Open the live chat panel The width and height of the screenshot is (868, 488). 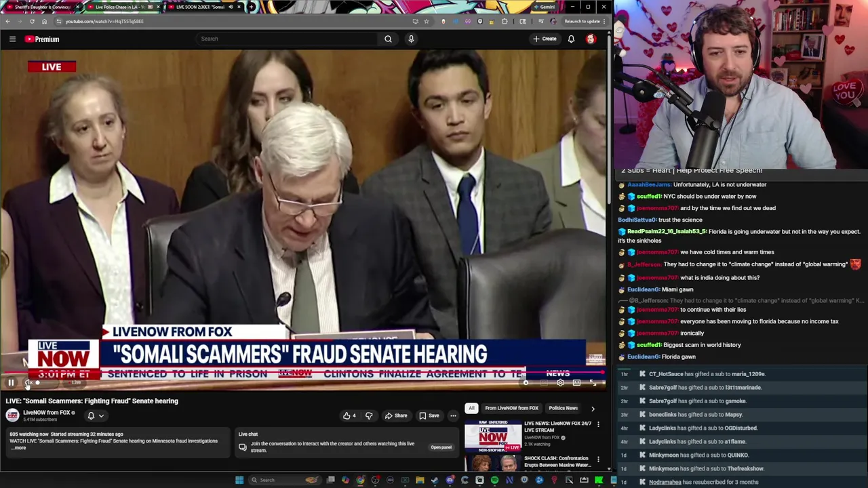click(441, 447)
